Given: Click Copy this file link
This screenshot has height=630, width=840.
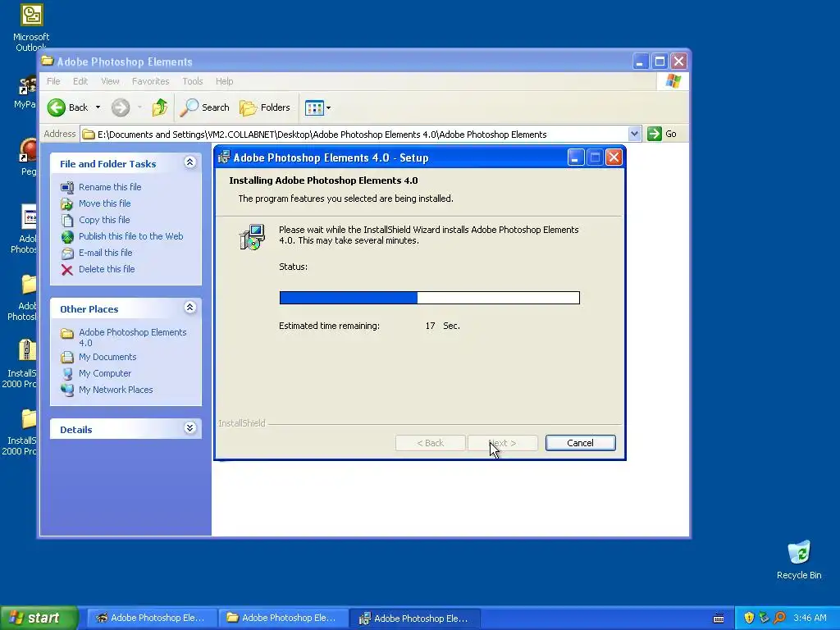Looking at the screenshot, I should [104, 220].
